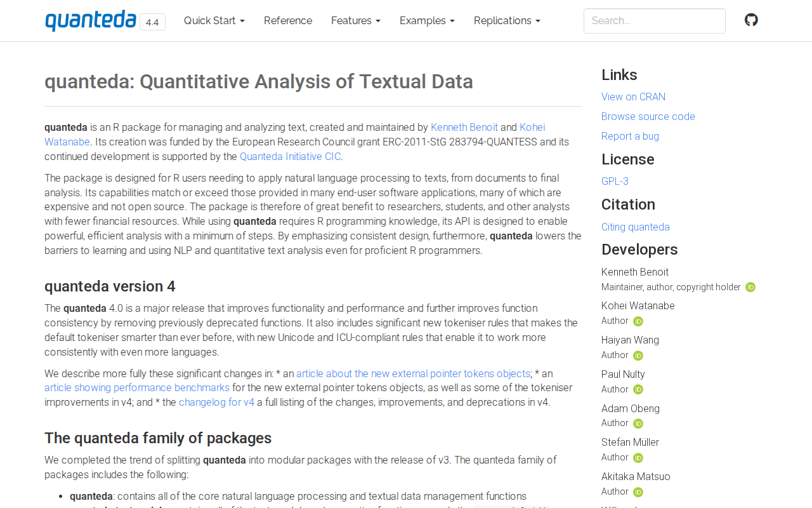Open the changelog for v4 link

[216, 402]
